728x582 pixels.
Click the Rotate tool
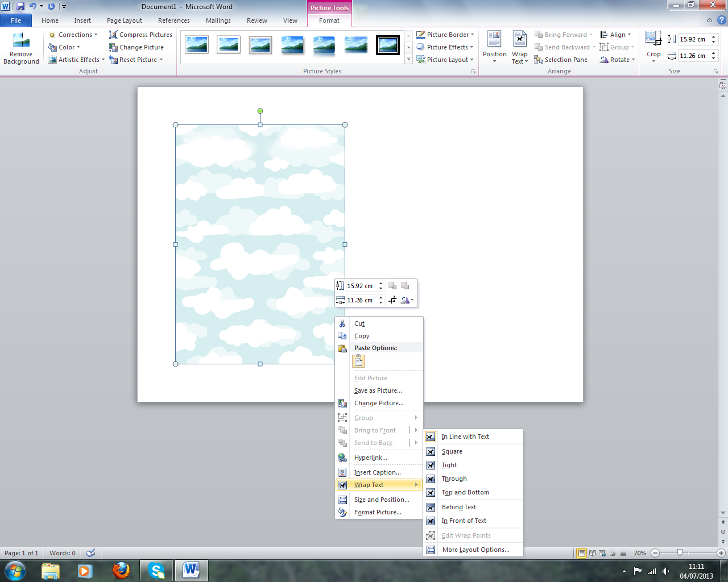[617, 60]
